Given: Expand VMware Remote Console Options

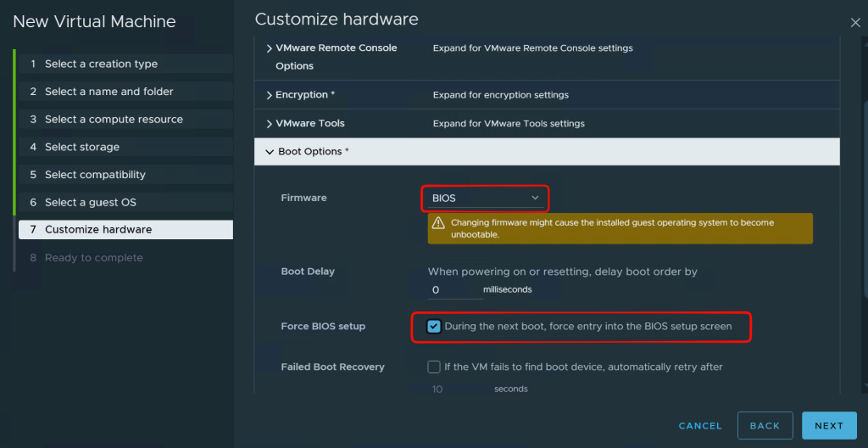Looking at the screenshot, I should (270, 48).
